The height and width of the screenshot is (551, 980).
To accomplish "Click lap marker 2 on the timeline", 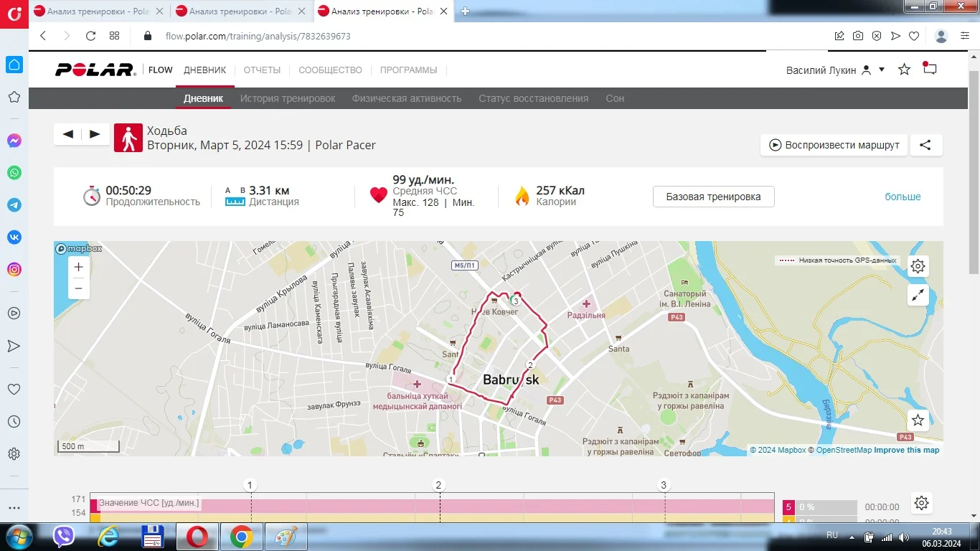I will click(x=439, y=486).
